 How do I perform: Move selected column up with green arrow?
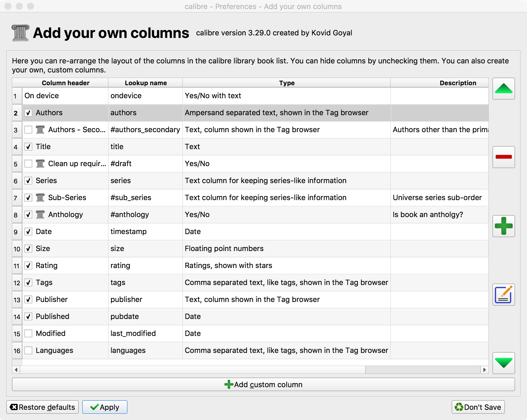point(503,89)
